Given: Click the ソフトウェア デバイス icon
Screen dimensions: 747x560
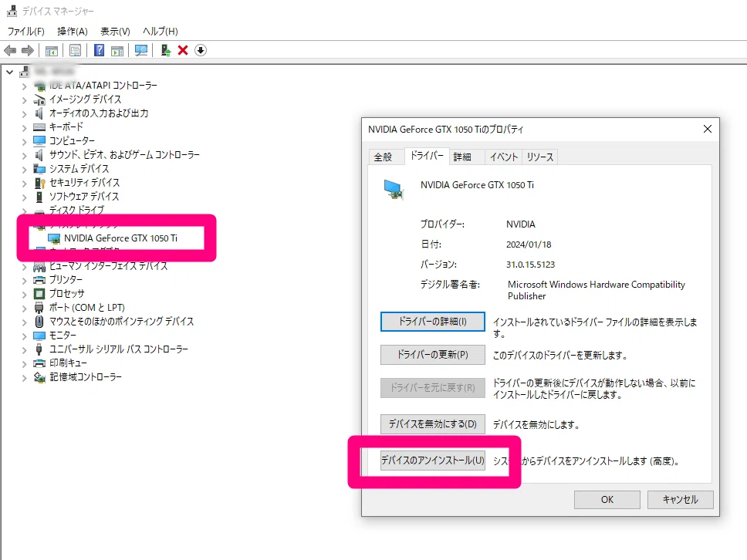Looking at the screenshot, I should click(x=39, y=196).
